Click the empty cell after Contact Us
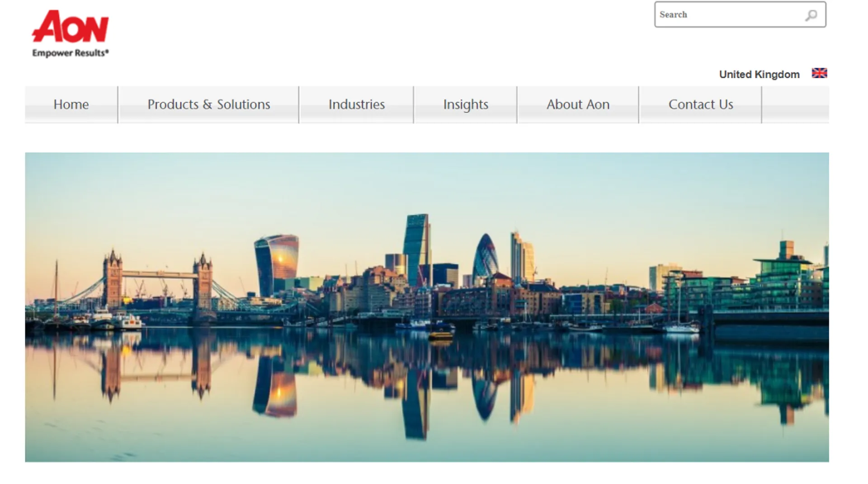The image size is (868, 484). tap(795, 104)
